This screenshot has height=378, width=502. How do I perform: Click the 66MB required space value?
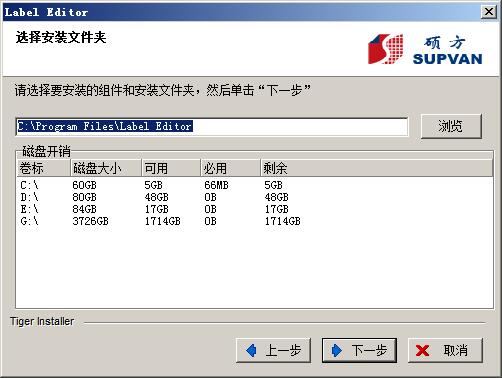pos(216,185)
